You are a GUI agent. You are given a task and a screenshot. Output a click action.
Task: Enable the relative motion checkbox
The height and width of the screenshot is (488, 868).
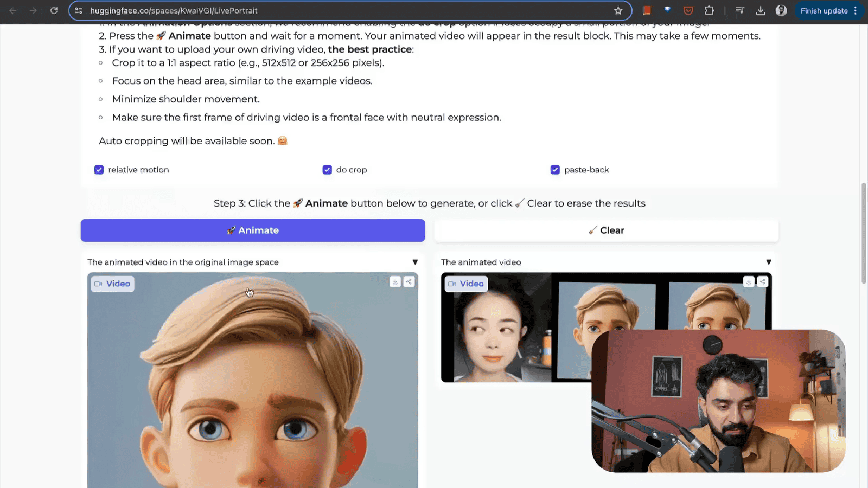99,170
